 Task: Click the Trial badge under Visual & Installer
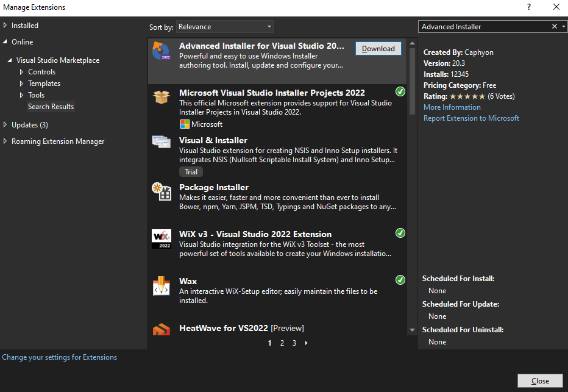coord(191,172)
